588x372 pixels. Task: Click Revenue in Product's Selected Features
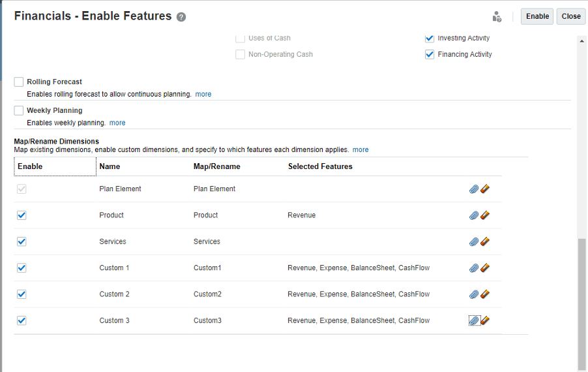pos(302,215)
